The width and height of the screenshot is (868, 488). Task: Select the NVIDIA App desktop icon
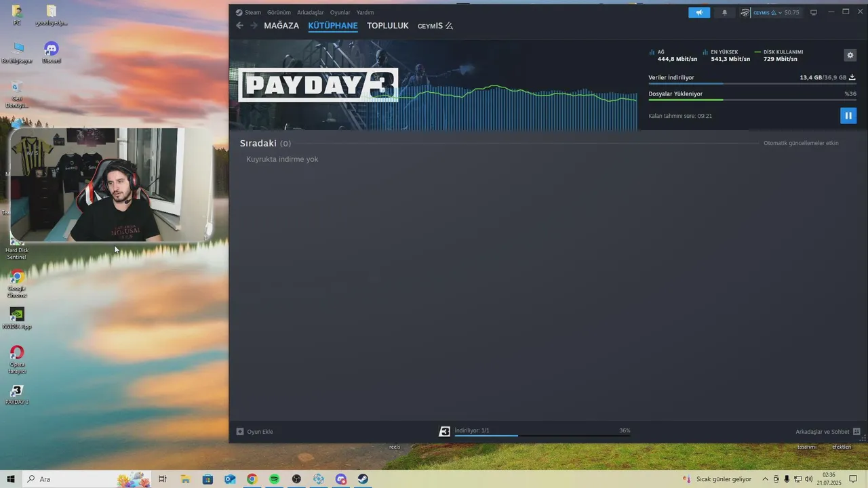[17, 319]
